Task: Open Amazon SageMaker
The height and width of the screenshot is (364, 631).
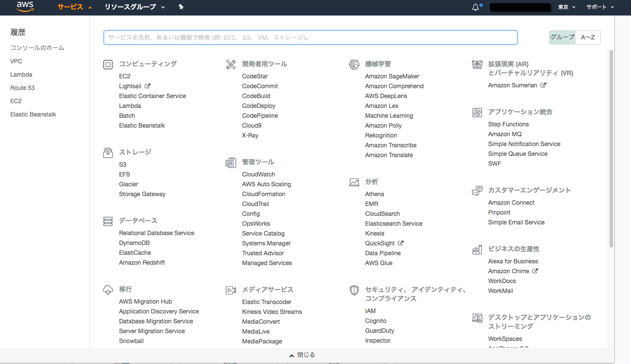Action: tap(392, 76)
